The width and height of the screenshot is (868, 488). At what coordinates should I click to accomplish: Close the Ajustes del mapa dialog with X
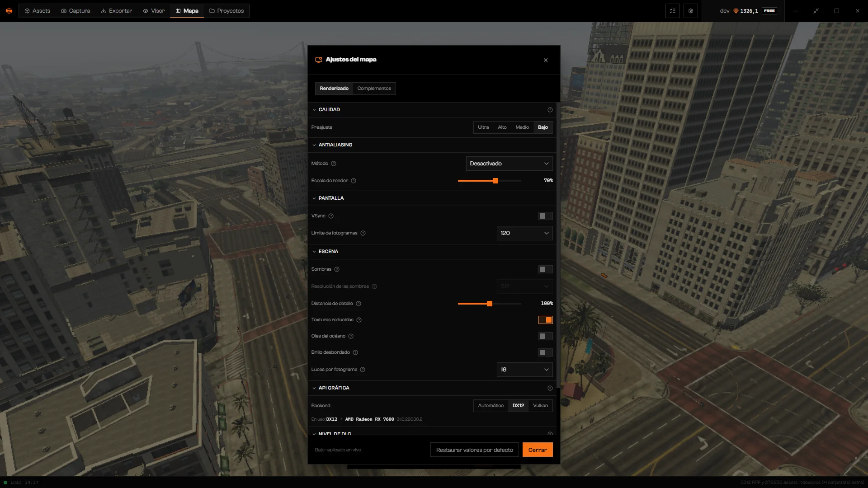546,60
